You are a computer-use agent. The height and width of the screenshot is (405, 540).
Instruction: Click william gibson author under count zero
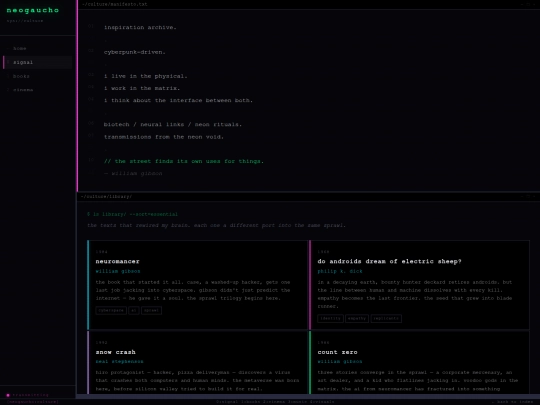pos(340,362)
